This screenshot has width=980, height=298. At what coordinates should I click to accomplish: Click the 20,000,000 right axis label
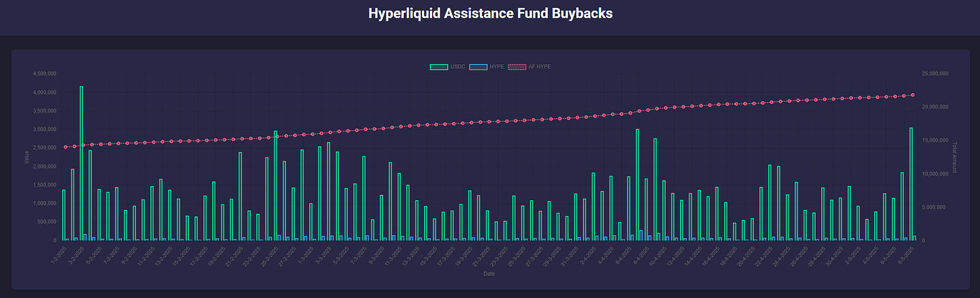pos(934,107)
